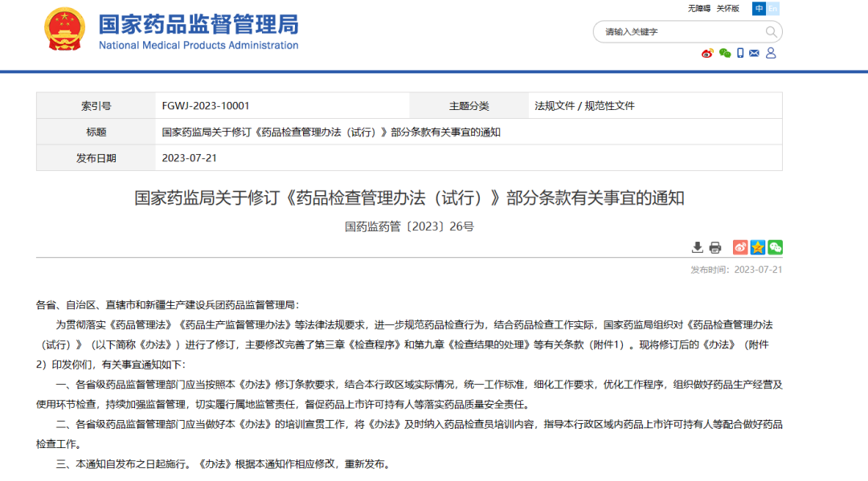Print the page via the printer icon

click(x=715, y=247)
